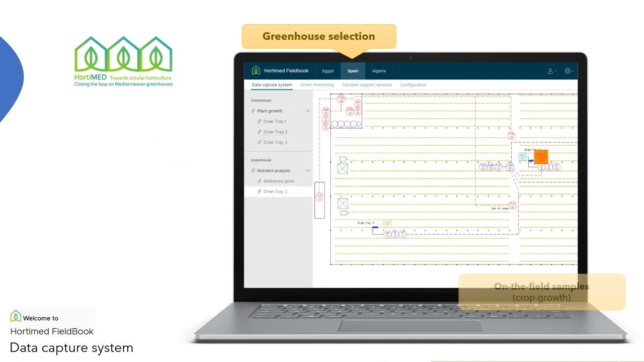Viewport: 644px width, 362px height.
Task: Select Reference point under Nutrient analysis
Action: 278,182
